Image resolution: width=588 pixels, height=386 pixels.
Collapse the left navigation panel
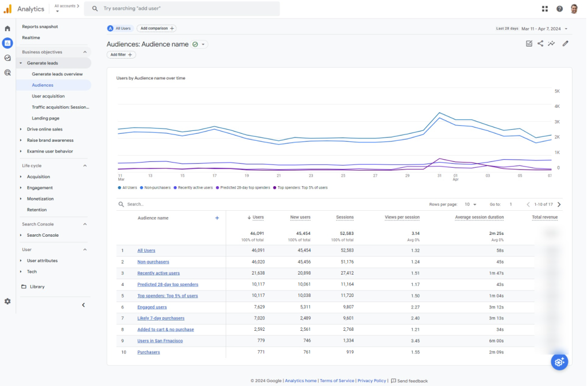coord(83,305)
